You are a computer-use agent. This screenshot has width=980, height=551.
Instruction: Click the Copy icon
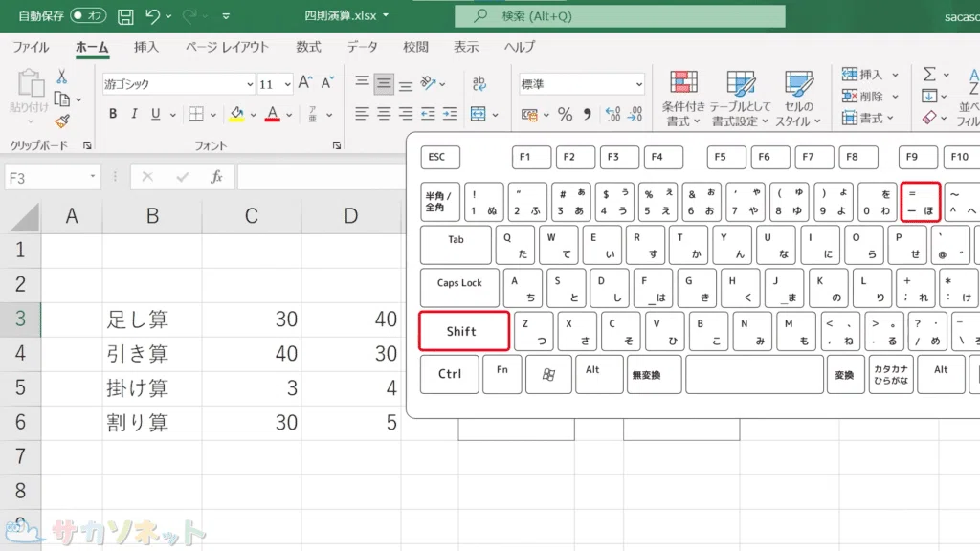[x=62, y=99]
